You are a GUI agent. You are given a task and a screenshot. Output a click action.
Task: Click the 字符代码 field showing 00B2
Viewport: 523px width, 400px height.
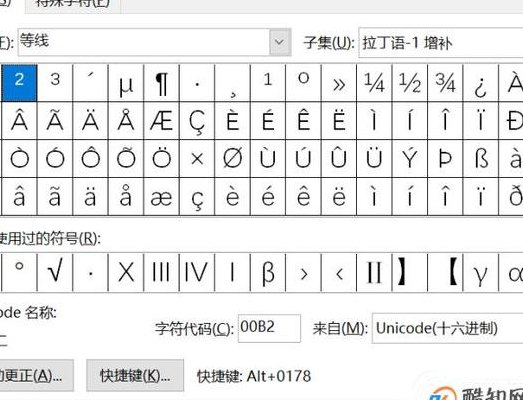(x=269, y=328)
